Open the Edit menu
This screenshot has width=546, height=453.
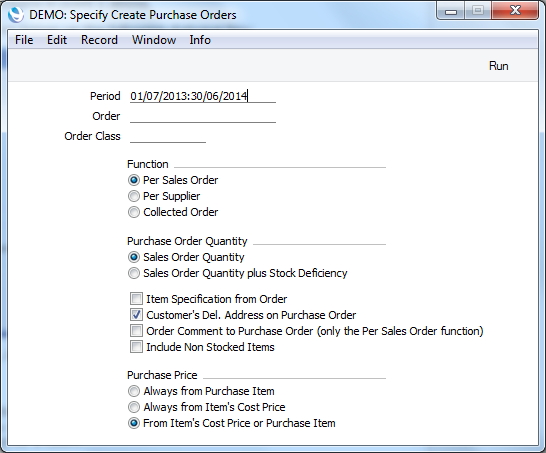pos(57,40)
